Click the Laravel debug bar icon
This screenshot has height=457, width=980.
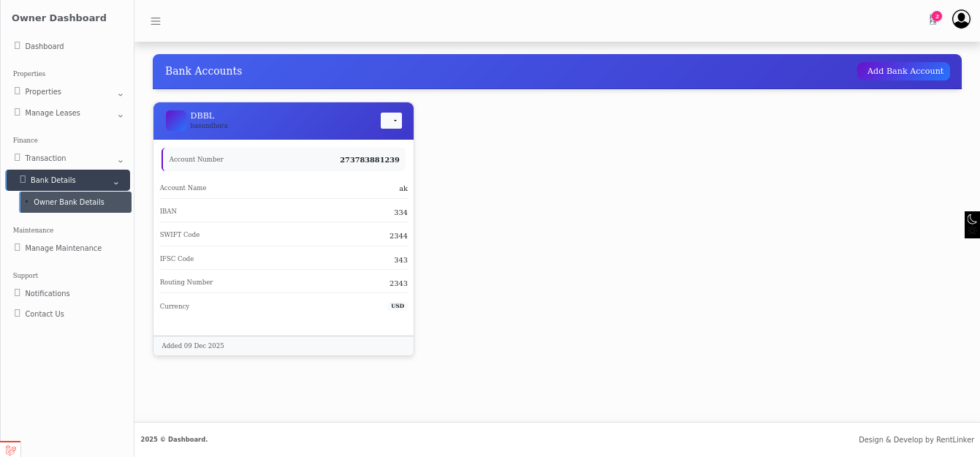(10, 450)
